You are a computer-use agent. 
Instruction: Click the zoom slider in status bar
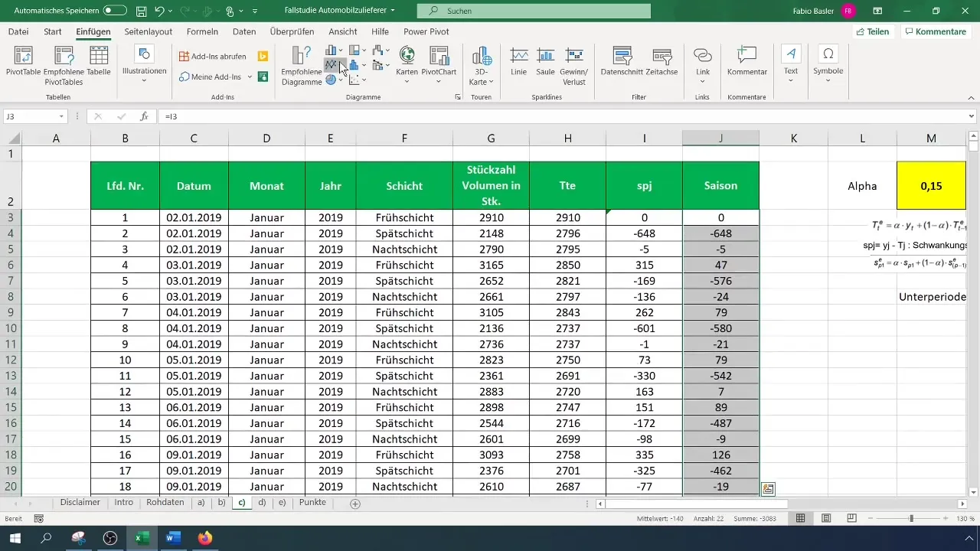point(911,519)
